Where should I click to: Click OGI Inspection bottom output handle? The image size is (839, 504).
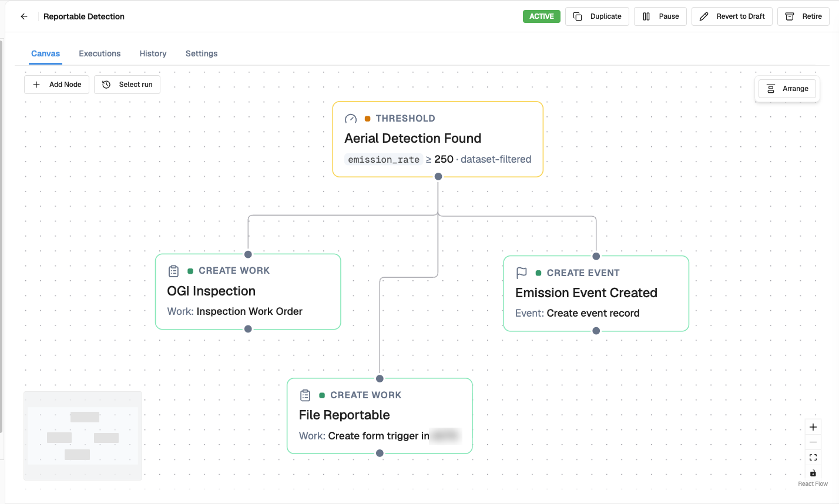(x=248, y=329)
